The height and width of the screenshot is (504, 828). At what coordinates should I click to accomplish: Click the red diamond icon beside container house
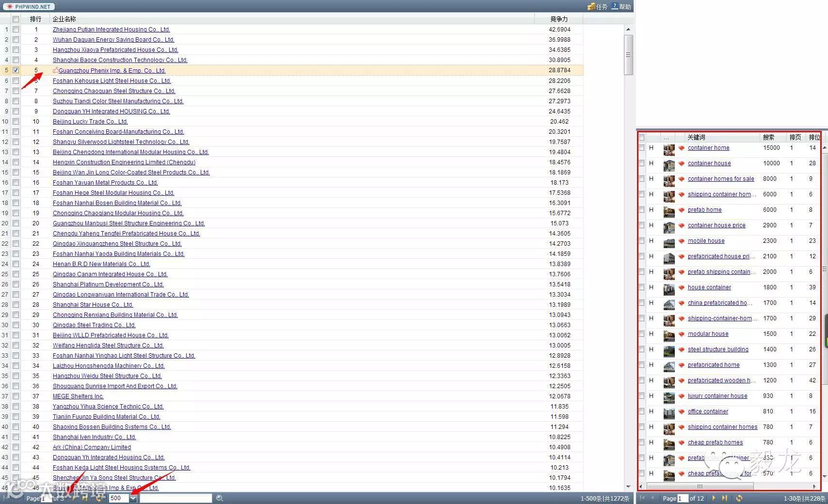(681, 164)
